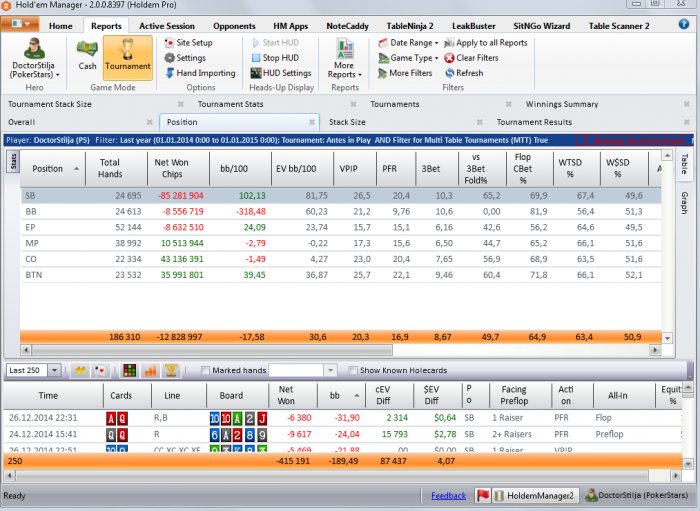Sort by Net Won Chips column header

(173, 168)
